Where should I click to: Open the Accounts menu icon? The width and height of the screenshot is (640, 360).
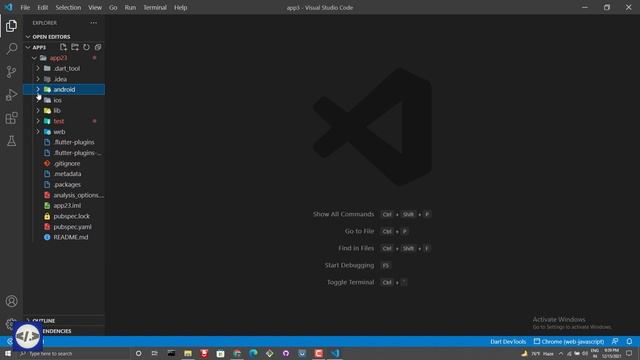coord(11,301)
